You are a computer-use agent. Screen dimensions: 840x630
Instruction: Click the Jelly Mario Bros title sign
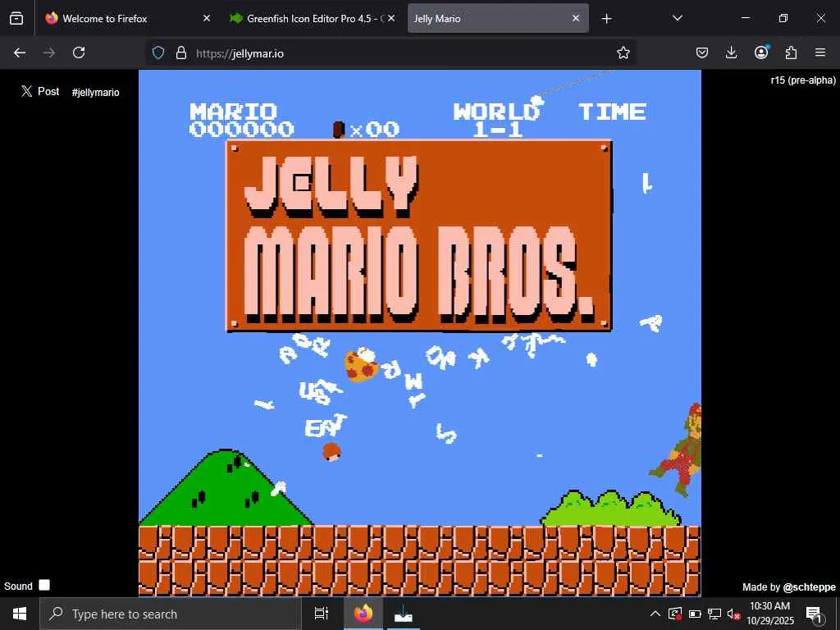(x=419, y=235)
